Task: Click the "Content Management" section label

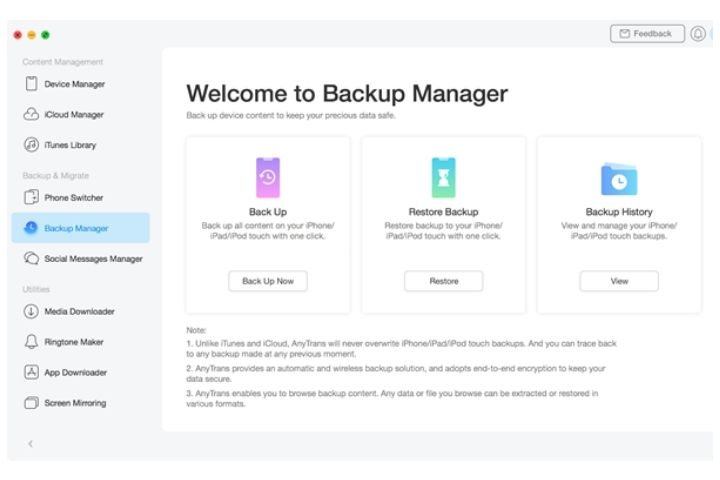Action: coord(62,62)
